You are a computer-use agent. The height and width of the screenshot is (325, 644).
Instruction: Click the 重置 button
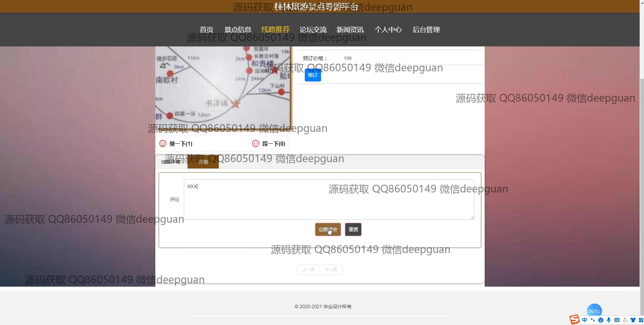point(353,229)
